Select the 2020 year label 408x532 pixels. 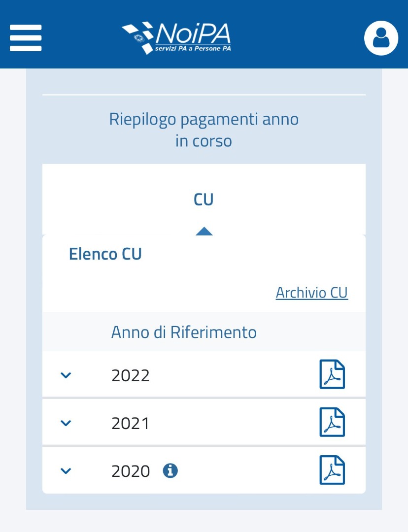click(131, 471)
